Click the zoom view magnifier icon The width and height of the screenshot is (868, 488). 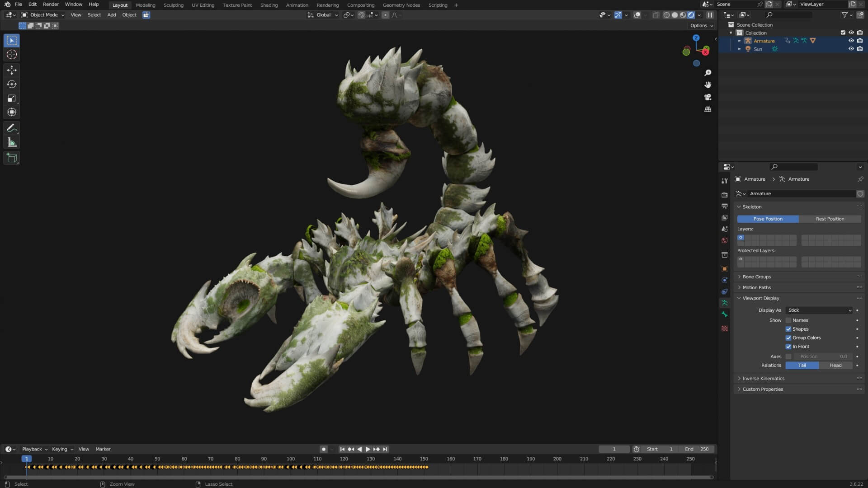click(x=708, y=73)
